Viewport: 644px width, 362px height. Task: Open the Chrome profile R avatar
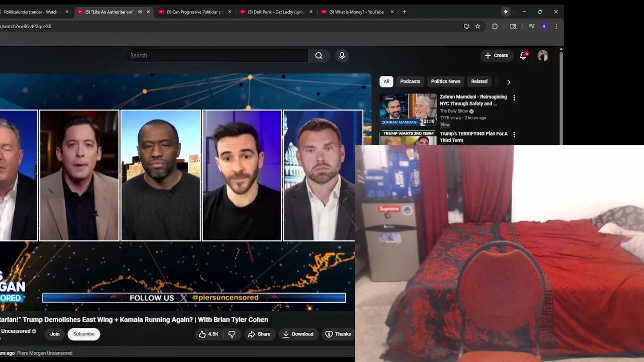tap(544, 27)
